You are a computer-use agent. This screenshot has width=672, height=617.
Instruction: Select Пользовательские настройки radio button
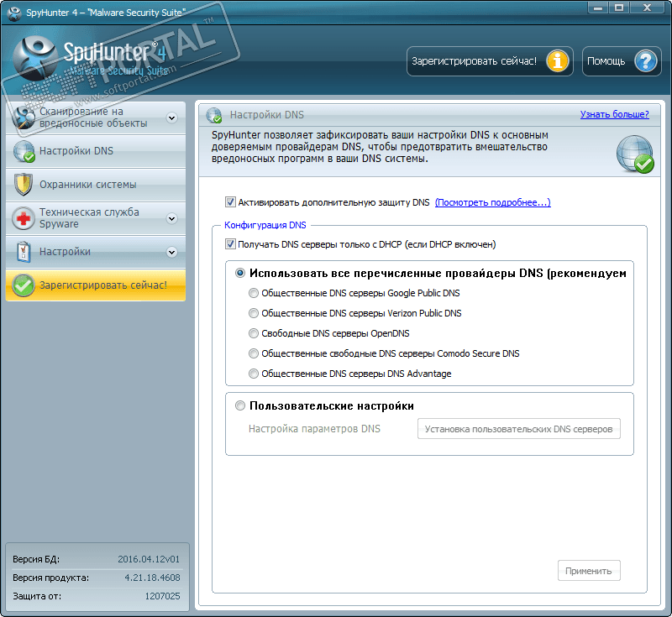tap(240, 405)
